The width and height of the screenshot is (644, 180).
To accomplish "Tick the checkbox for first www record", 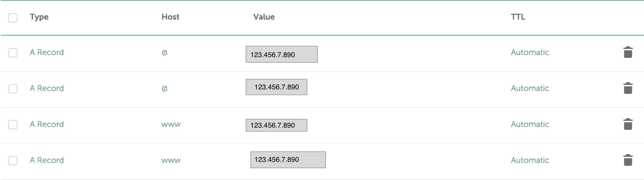I will point(13,125).
